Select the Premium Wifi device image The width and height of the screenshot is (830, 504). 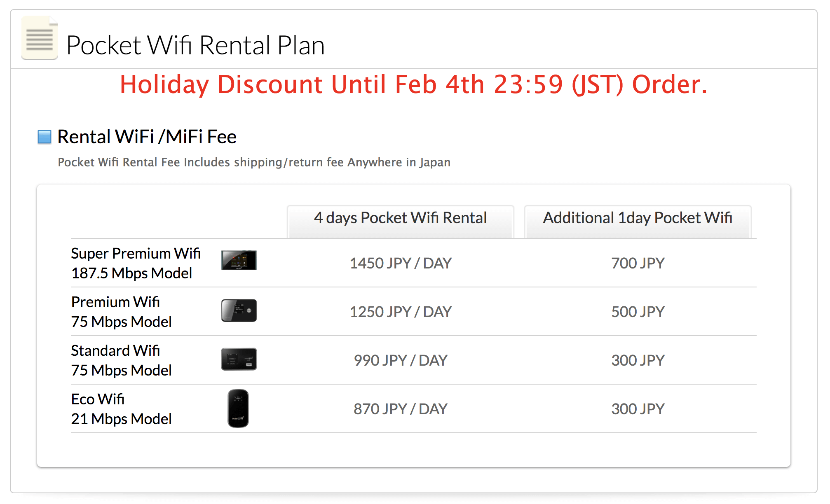239,310
